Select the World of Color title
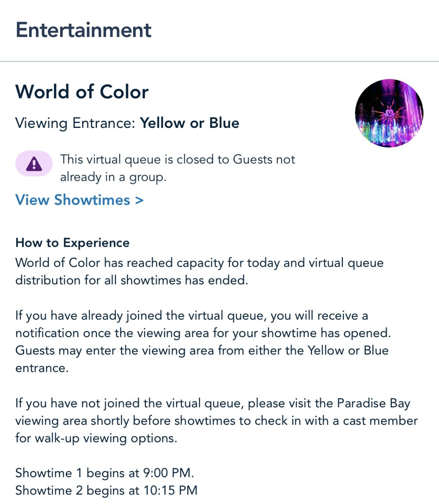This screenshot has height=504, width=439. [x=82, y=92]
